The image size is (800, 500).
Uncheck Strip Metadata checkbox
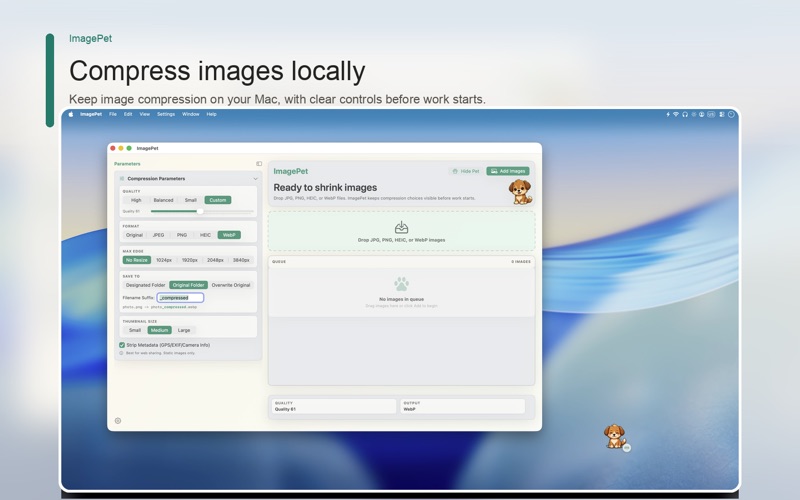122,345
